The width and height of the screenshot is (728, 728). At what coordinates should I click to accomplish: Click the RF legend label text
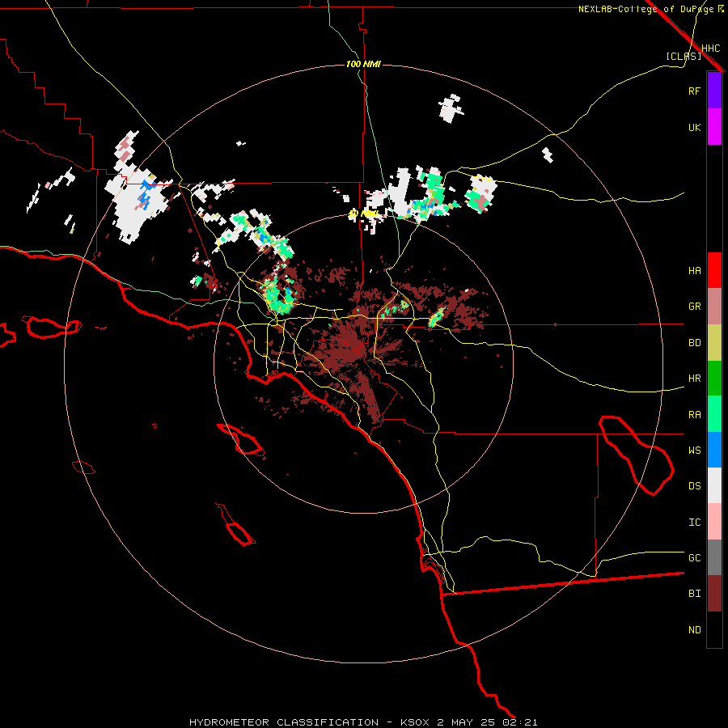(x=694, y=91)
